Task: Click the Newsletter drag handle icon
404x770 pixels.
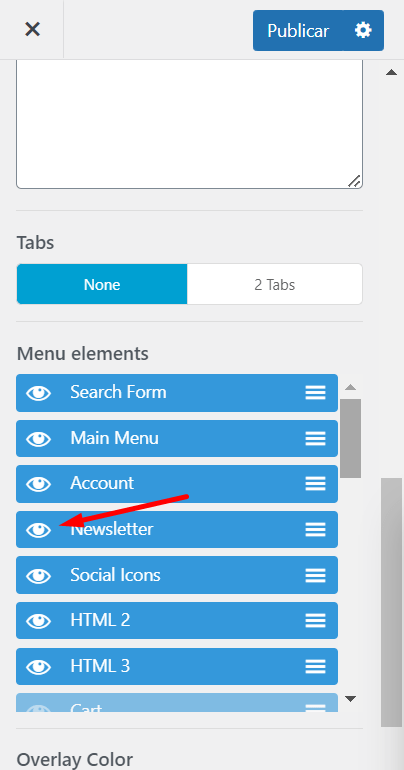Action: pos(315,529)
